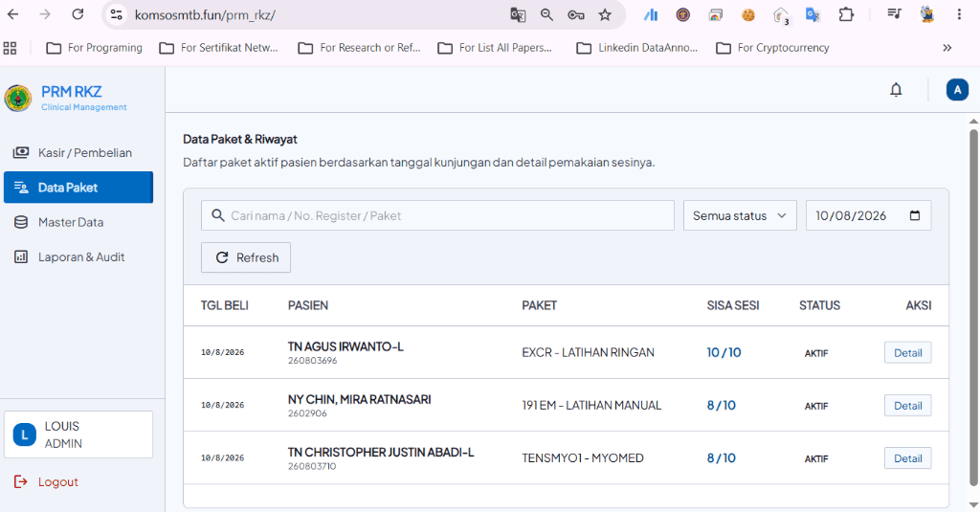This screenshot has height=512, width=980.
Task: Open the For Cryptocurrency bookmark folder
Action: [x=772, y=48]
